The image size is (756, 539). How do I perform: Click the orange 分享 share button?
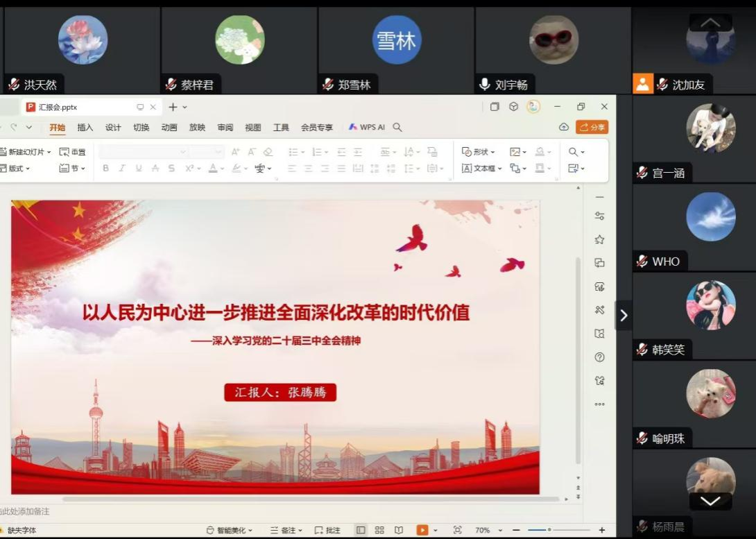pyautogui.click(x=592, y=127)
